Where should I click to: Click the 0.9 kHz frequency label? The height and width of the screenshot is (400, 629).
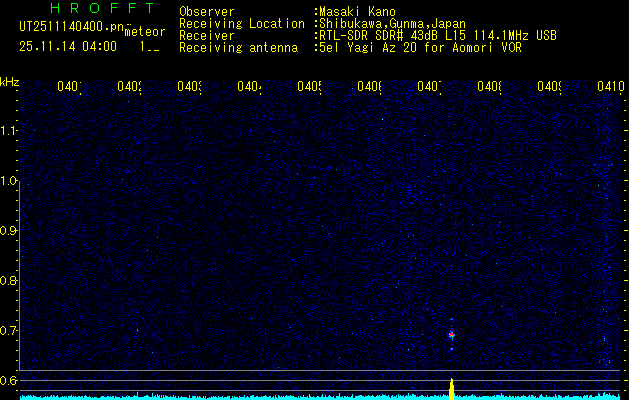9,231
